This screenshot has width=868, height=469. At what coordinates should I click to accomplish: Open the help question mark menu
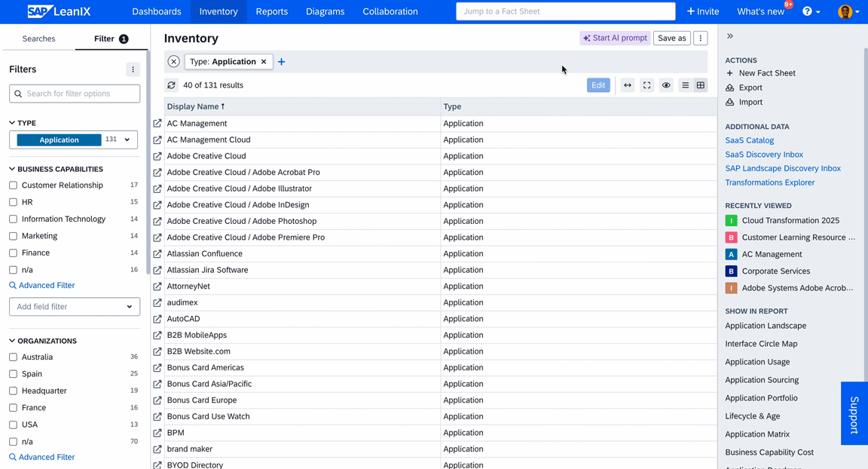[x=811, y=11]
